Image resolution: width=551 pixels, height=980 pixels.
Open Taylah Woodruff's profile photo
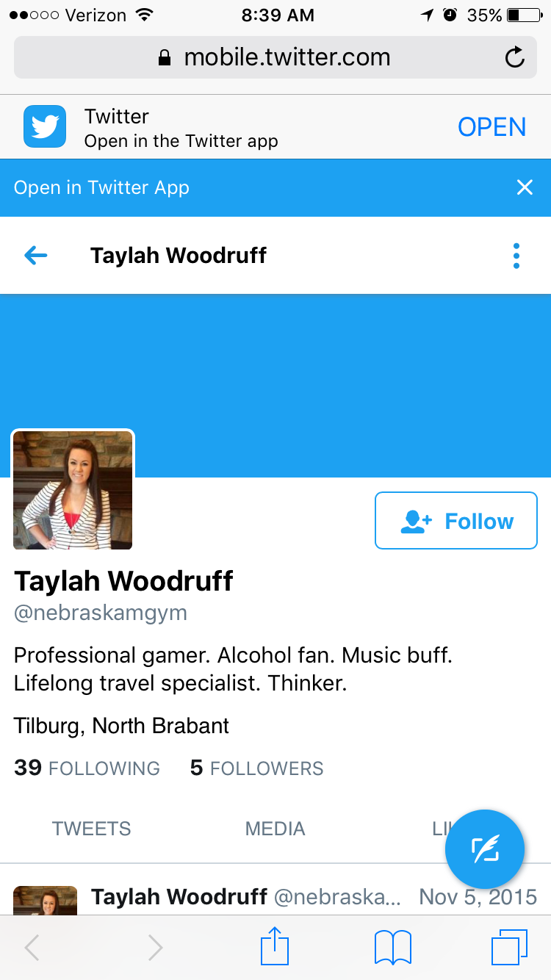[73, 490]
